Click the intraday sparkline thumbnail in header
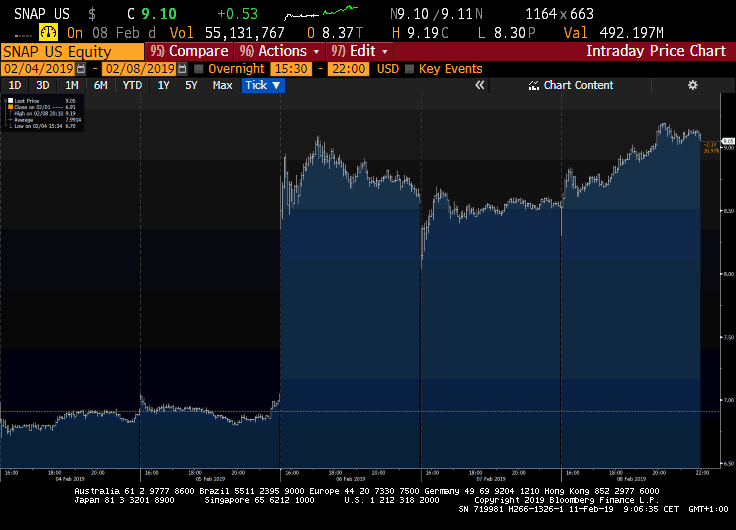The height and width of the screenshot is (530, 736). 321,13
